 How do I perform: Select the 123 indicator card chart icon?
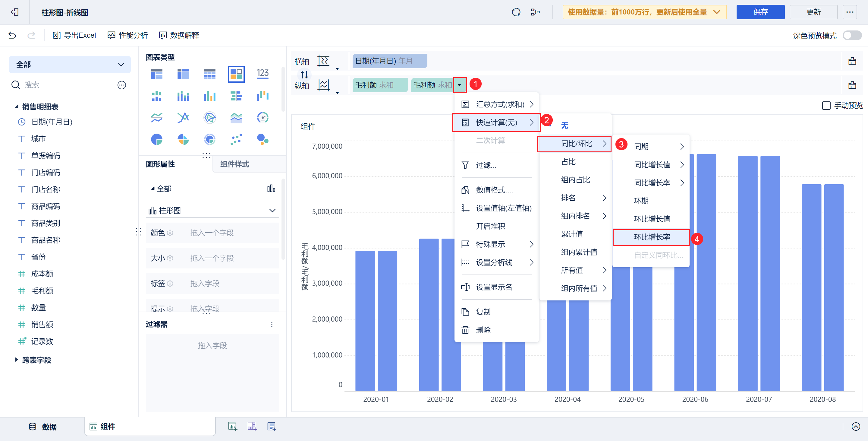point(263,74)
